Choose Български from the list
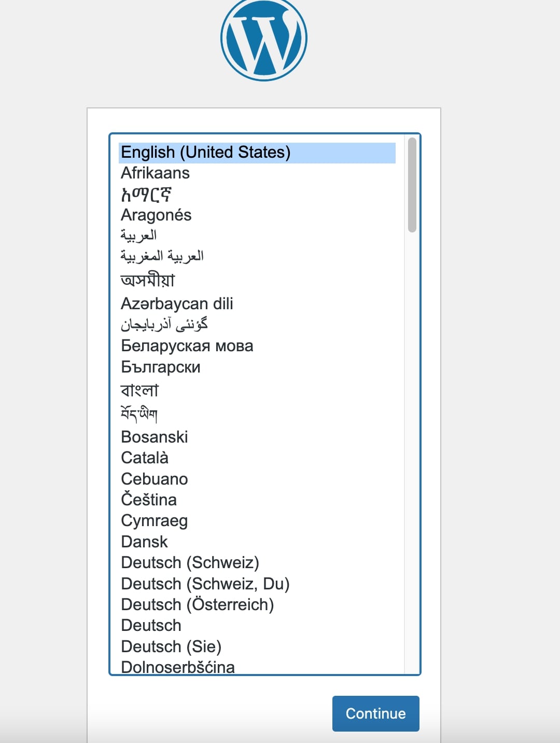 click(x=161, y=367)
